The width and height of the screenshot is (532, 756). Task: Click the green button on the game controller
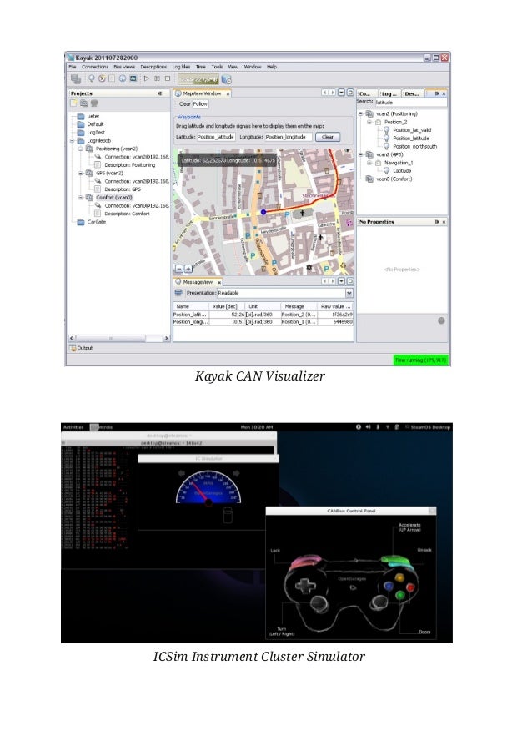click(x=399, y=595)
